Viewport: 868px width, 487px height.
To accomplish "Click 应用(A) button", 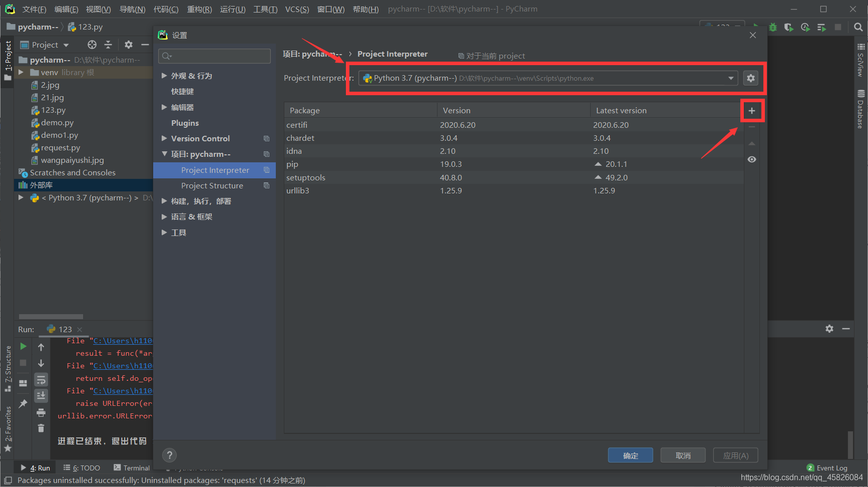I will coord(736,455).
